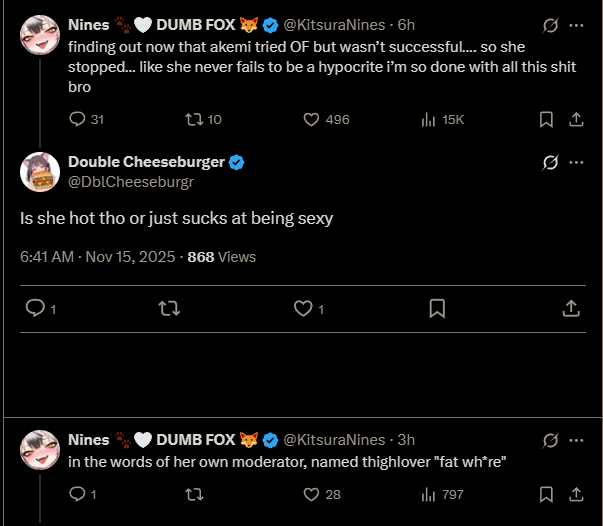603x526 pixels.
Task: Like the tweet with 496 likes
Action: pos(310,119)
